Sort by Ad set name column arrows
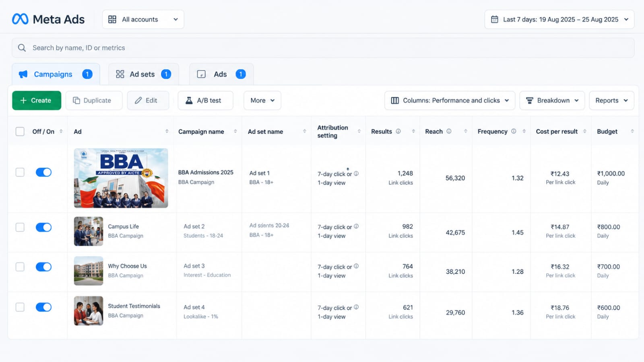This screenshot has width=644, height=362. (x=304, y=131)
